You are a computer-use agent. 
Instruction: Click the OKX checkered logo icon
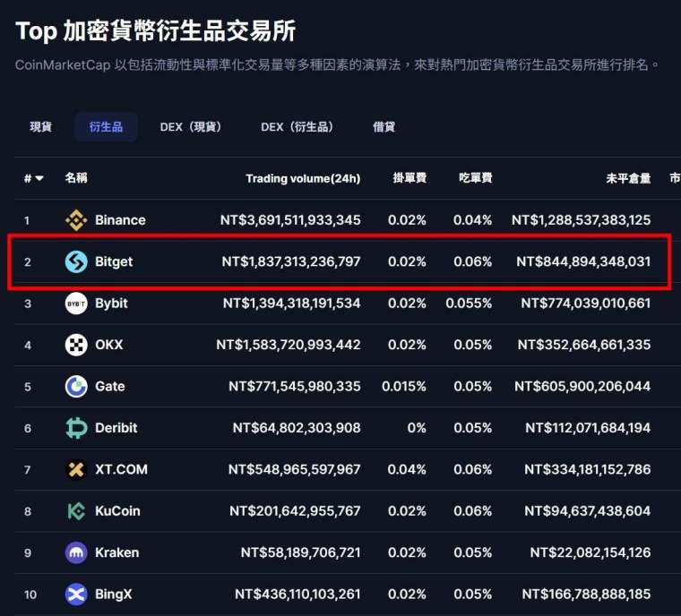tap(76, 345)
